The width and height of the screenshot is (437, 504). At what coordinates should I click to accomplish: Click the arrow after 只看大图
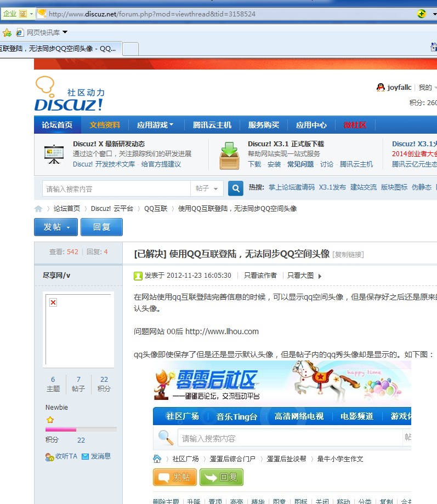click(x=320, y=276)
